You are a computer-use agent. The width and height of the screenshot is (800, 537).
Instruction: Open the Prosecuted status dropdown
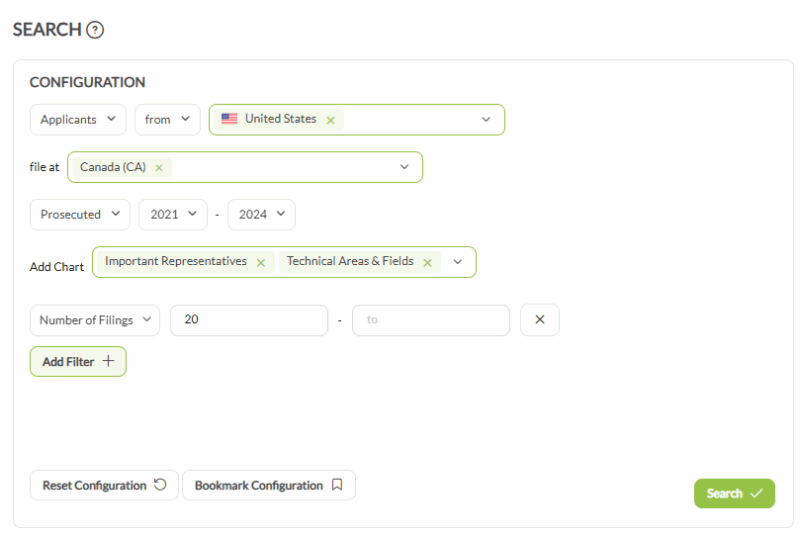pos(80,214)
